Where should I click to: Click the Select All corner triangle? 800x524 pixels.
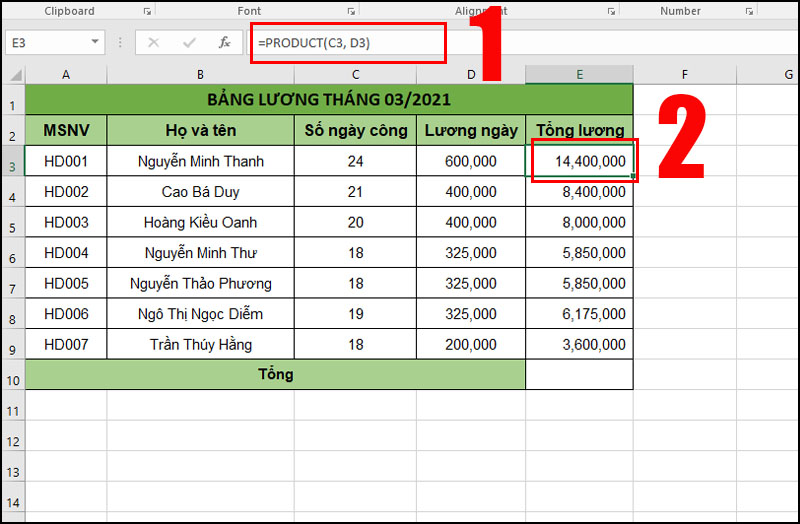14,75
